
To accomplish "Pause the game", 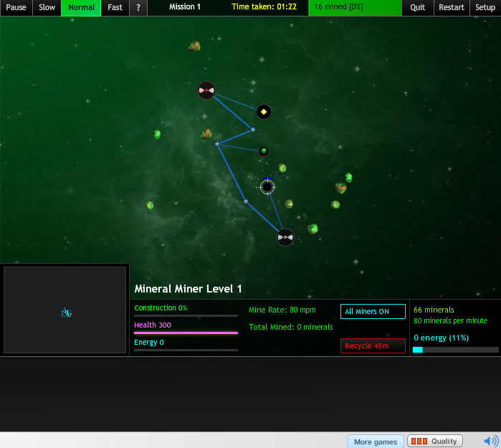I will [x=16, y=7].
